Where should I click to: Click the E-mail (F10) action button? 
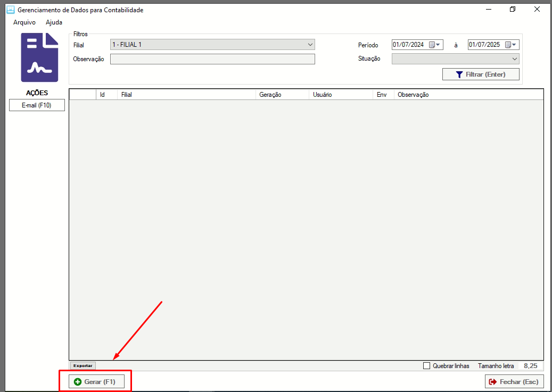[x=37, y=105]
